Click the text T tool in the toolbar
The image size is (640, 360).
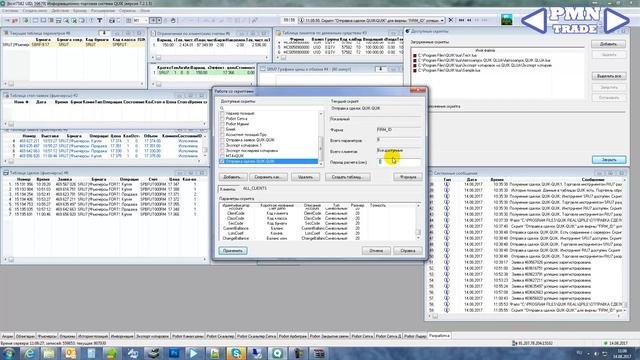click(x=100, y=20)
